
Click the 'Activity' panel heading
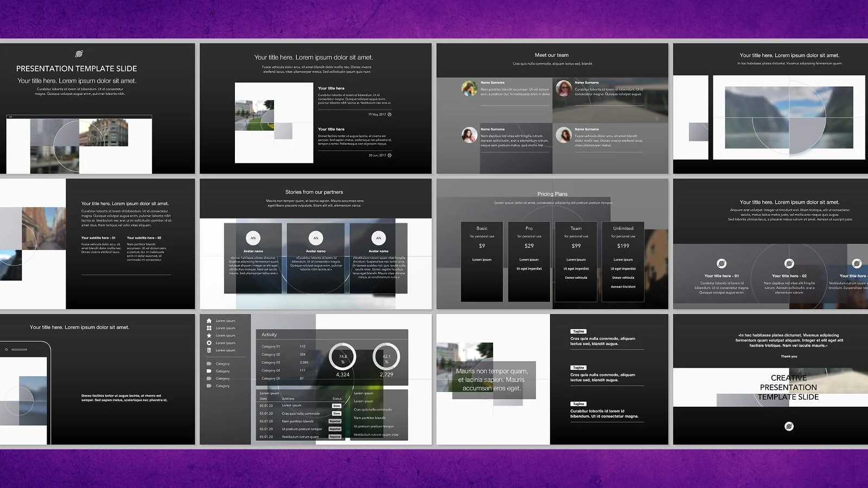[x=269, y=335]
